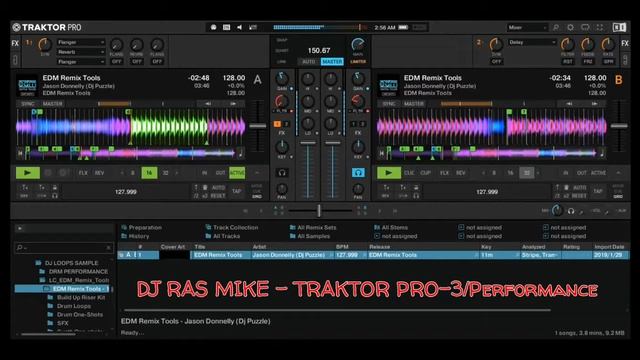This screenshot has width=640, height=360.
Task: Play deck A with the green play button
Action: (x=28, y=173)
